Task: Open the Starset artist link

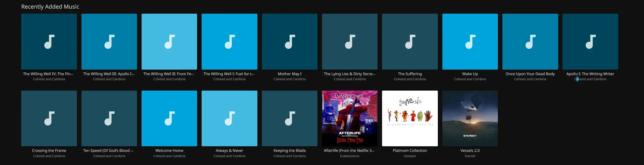Action: click(x=470, y=156)
